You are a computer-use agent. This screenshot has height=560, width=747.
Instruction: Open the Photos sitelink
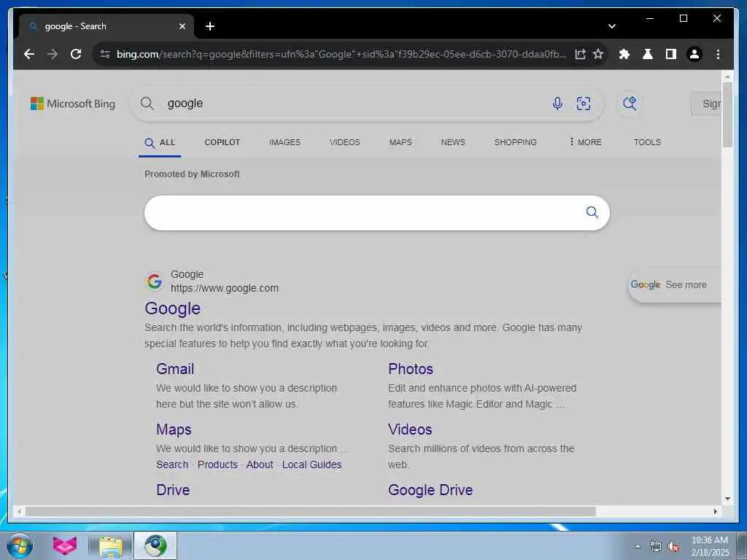[x=410, y=368]
